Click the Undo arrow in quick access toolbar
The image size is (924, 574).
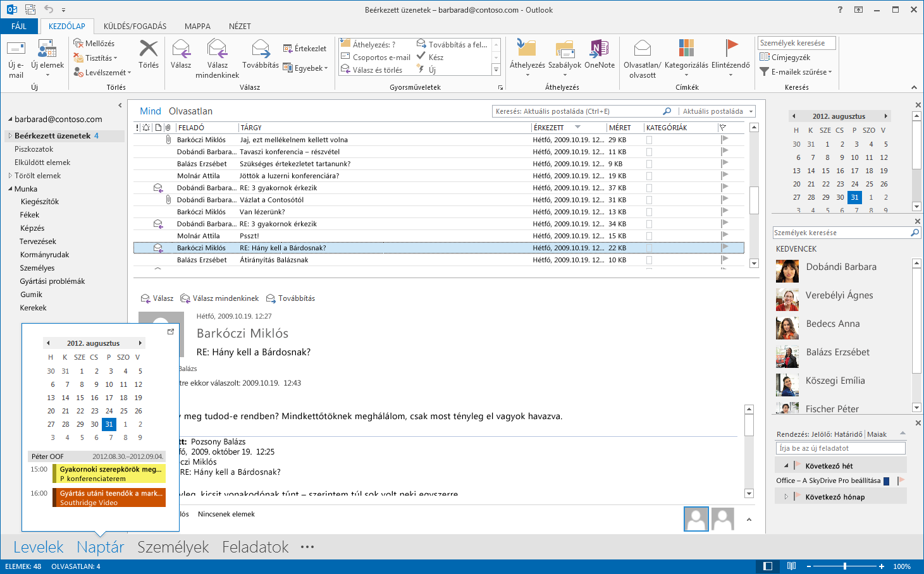[49, 9]
